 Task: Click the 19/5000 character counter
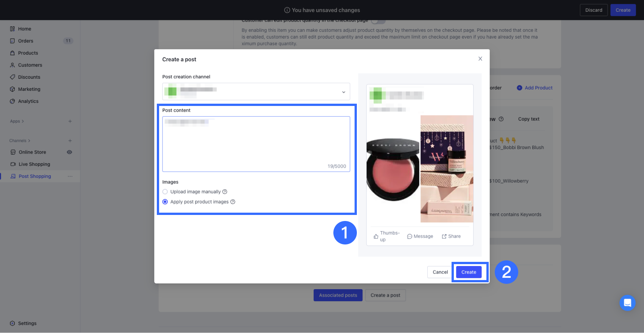click(x=337, y=166)
